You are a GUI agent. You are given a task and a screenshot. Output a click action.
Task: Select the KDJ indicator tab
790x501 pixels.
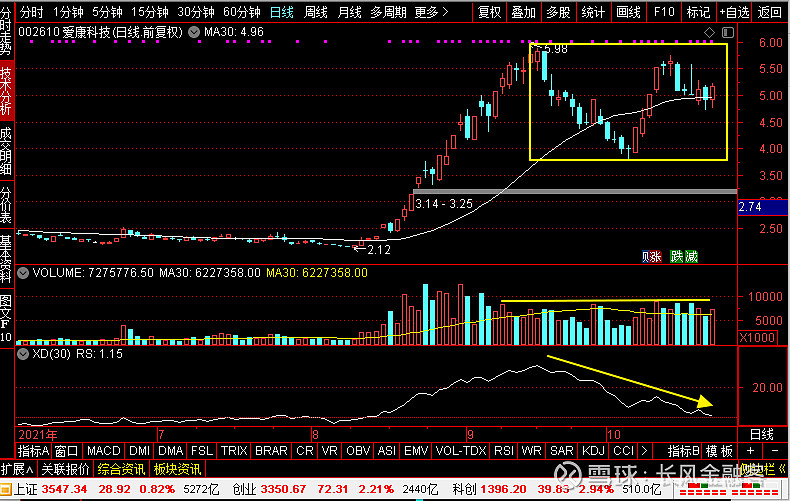[x=593, y=451]
